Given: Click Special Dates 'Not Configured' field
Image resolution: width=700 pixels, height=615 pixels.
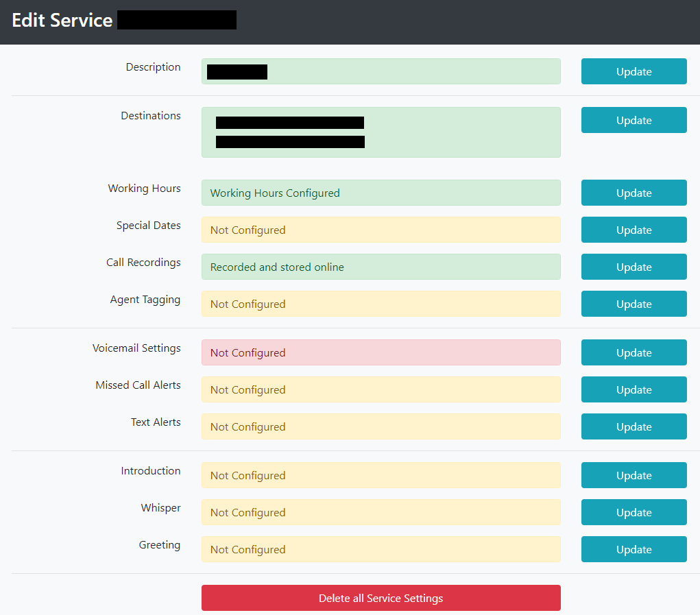Looking at the screenshot, I should [381, 230].
